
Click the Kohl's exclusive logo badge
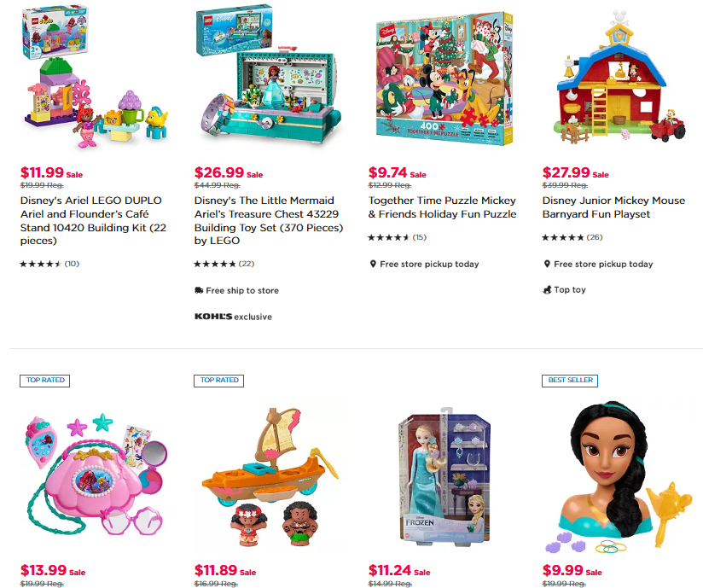coord(233,317)
